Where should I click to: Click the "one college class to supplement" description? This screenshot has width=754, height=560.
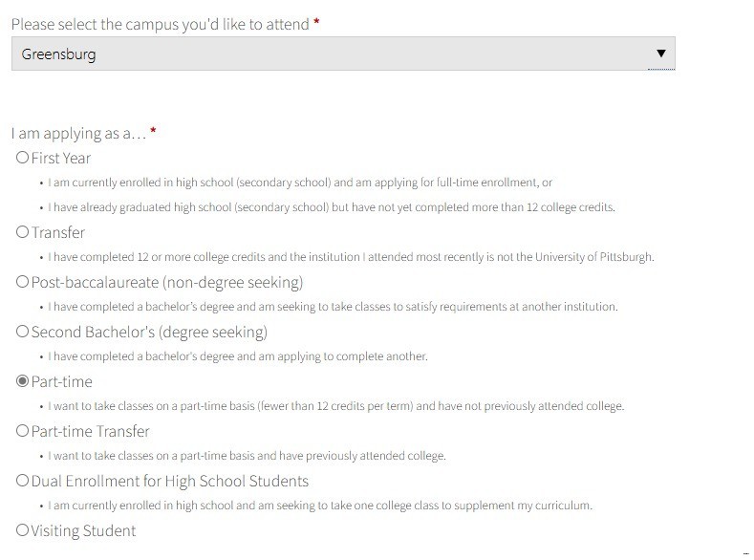click(319, 506)
